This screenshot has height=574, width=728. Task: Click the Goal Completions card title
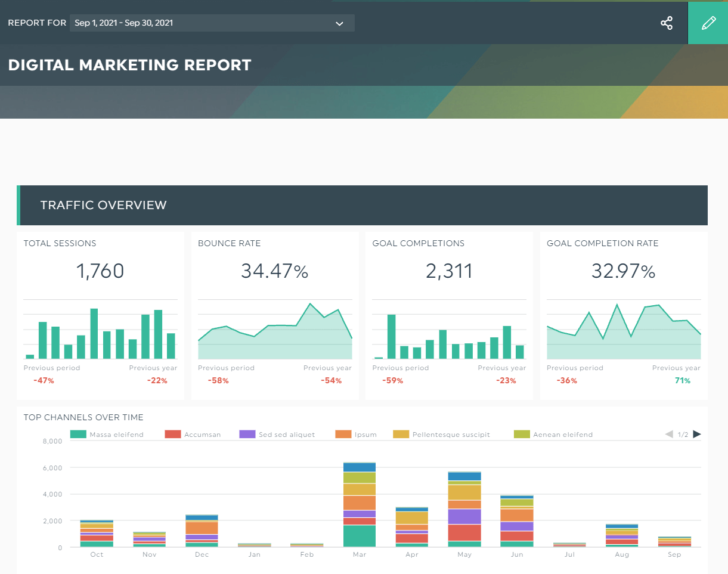418,243
